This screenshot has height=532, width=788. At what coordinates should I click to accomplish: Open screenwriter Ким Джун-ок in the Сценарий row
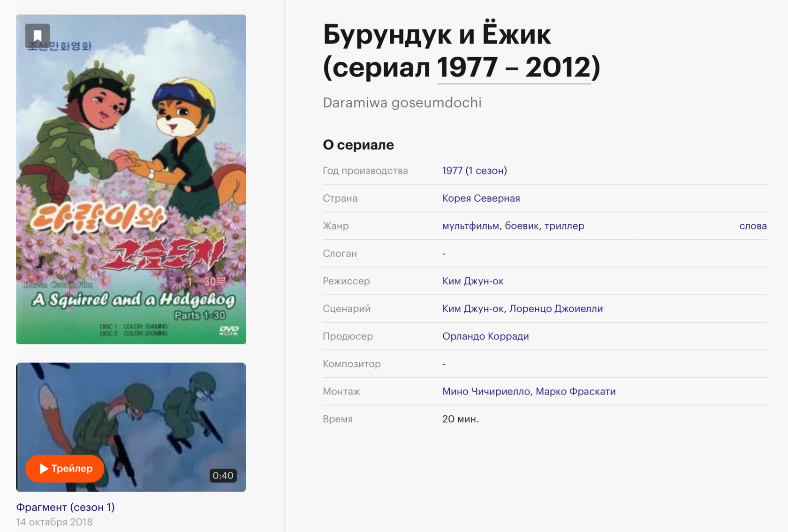click(473, 309)
